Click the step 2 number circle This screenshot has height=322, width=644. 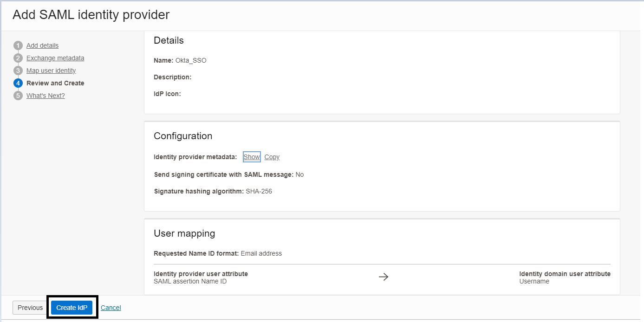click(x=18, y=58)
